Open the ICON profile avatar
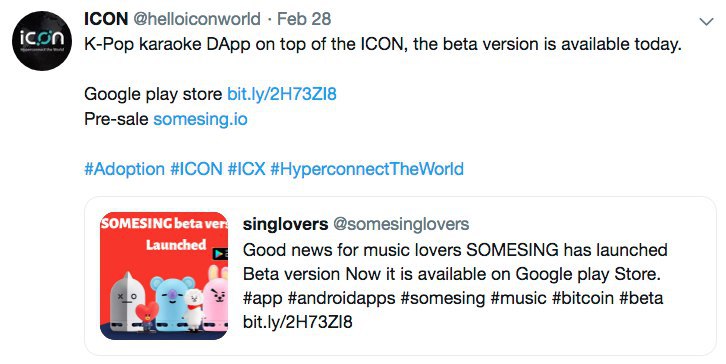The height and width of the screenshot is (364, 726). coord(42,41)
